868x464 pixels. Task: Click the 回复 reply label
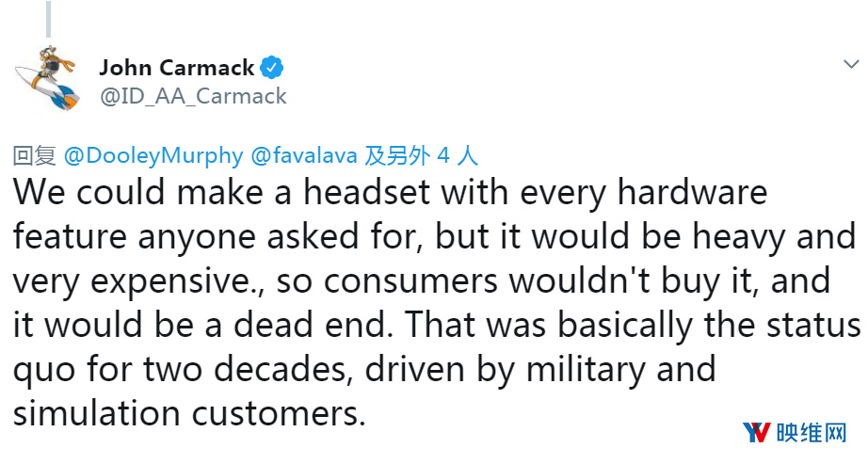pyautogui.click(x=34, y=155)
